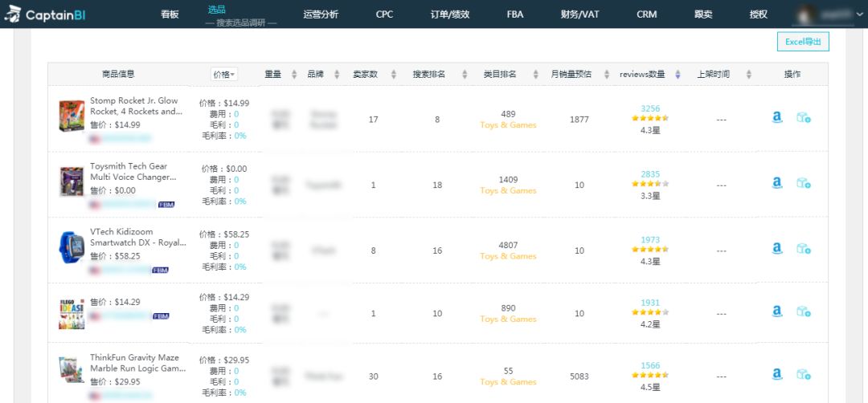868x403 pixels.
Task: Go to the 看板 menu
Action: pyautogui.click(x=170, y=14)
